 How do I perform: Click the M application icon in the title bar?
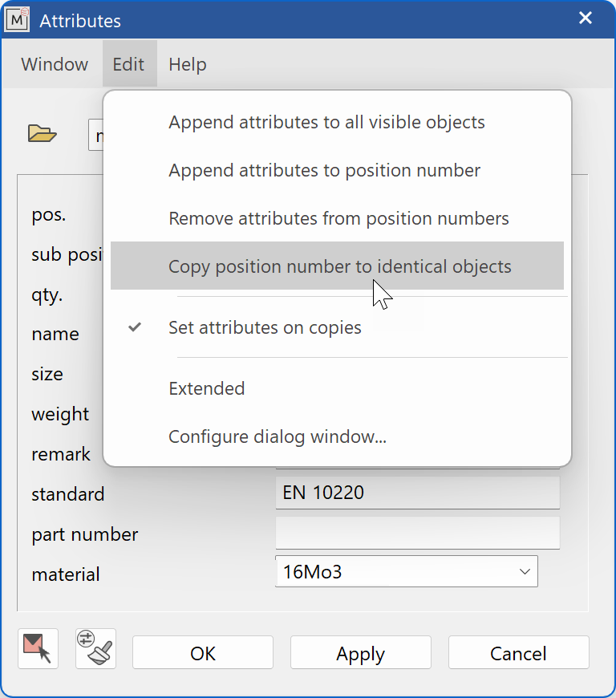(18, 19)
